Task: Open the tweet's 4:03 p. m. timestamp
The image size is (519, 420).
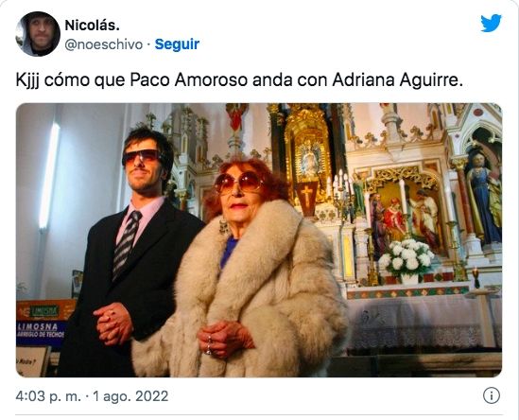Action: [x=48, y=396]
